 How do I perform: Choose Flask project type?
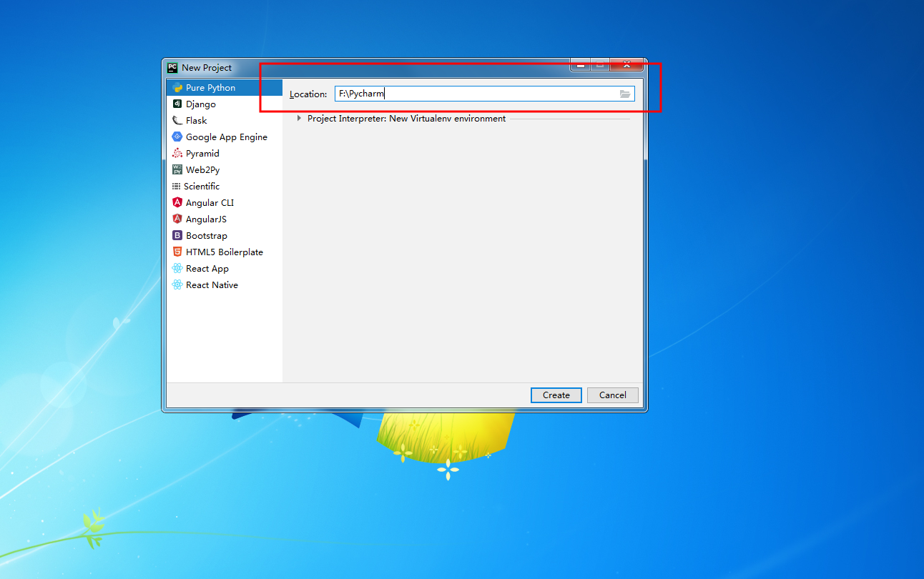coord(225,121)
